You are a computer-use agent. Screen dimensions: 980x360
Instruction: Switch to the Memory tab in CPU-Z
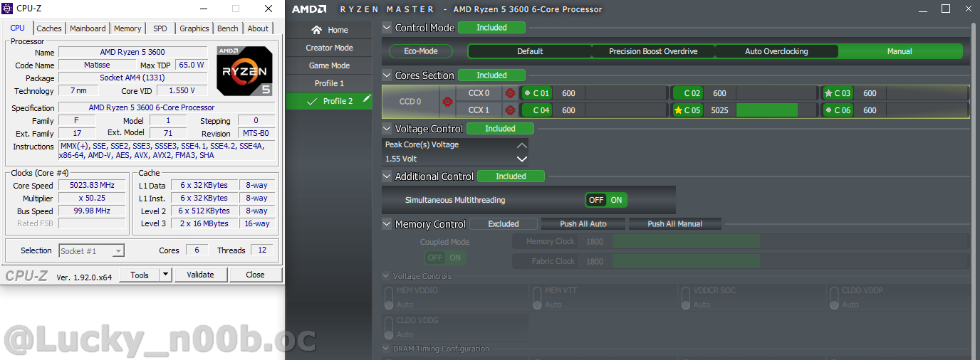point(127,28)
